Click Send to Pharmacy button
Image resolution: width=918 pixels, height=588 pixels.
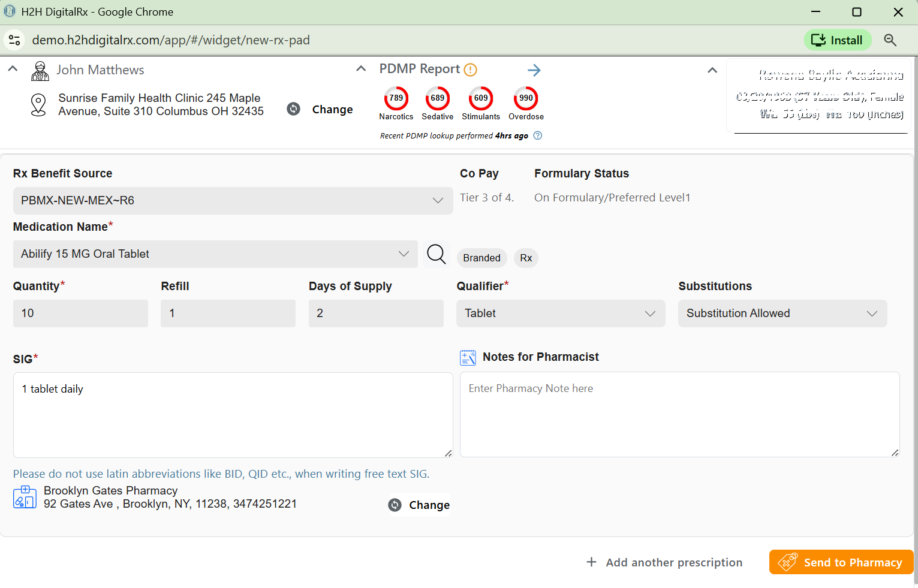tap(841, 562)
